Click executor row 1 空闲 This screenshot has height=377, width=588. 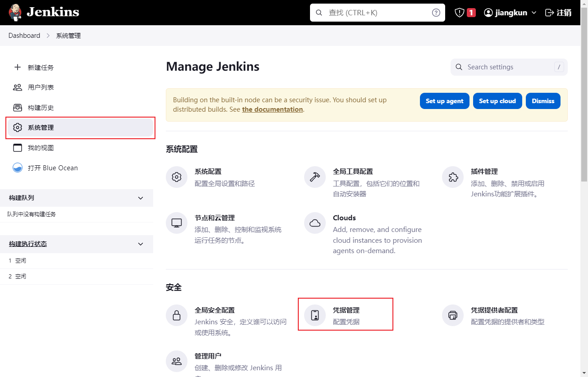77,261
